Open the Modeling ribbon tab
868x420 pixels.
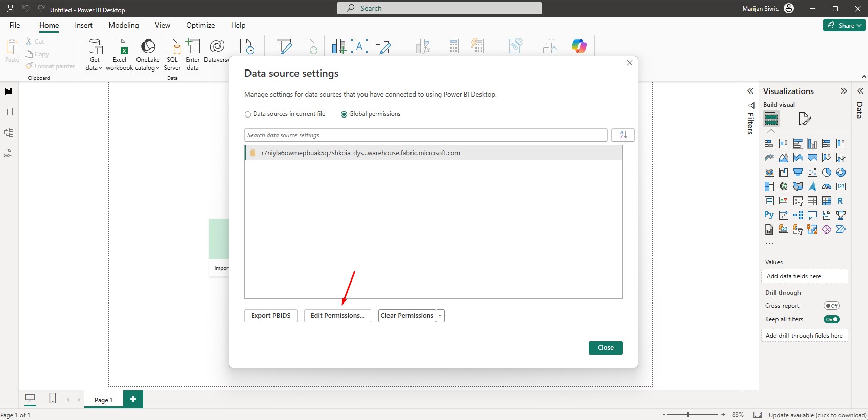coord(124,25)
